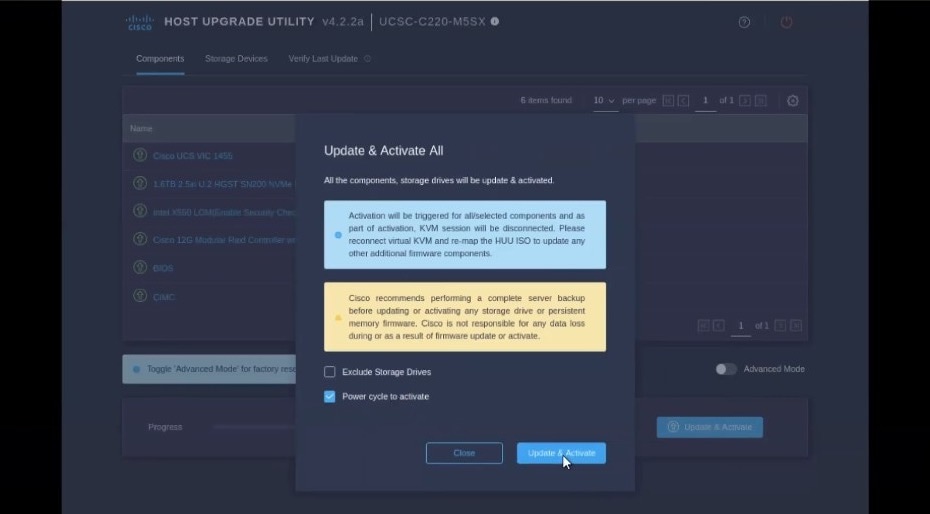Click the v4.2.2a version text

pyautogui.click(x=343, y=21)
